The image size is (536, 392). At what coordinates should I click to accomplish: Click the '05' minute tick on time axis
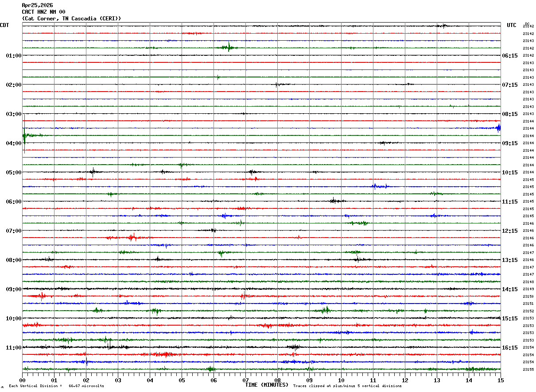(182, 380)
